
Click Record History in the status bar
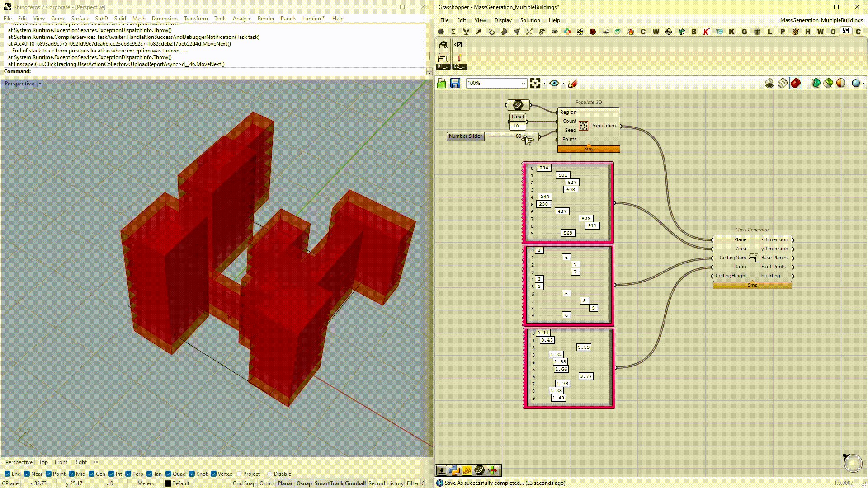tap(386, 483)
